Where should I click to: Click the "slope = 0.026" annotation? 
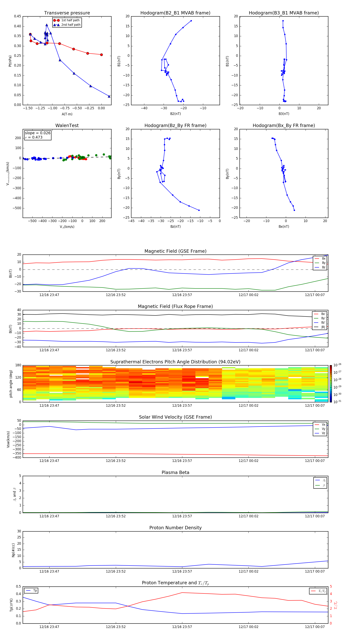[38, 133]
